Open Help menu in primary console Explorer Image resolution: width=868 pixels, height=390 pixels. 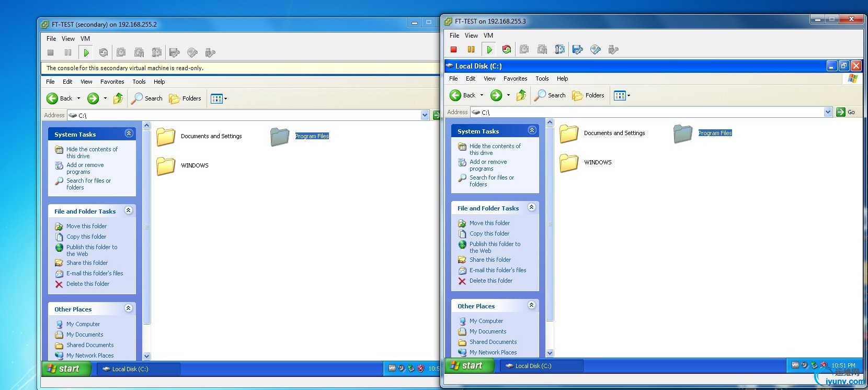(563, 79)
